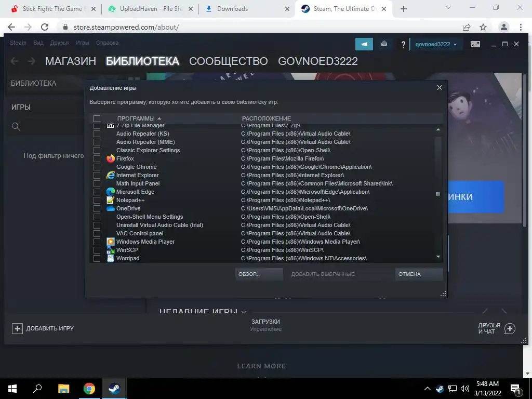Click the Windows Media Player icon
This screenshot has width=532, height=399.
[x=111, y=242]
